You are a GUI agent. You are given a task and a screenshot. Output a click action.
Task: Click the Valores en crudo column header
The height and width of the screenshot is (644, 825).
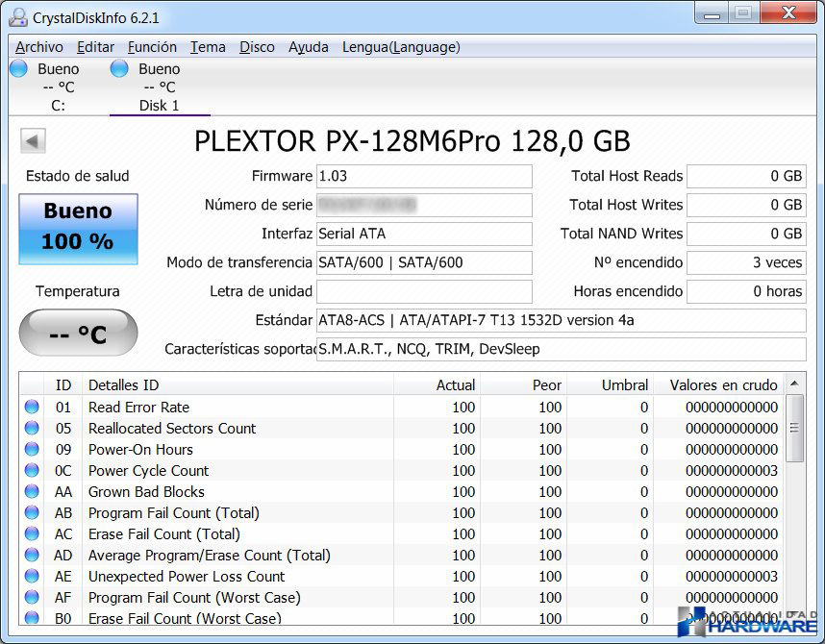tap(723, 385)
